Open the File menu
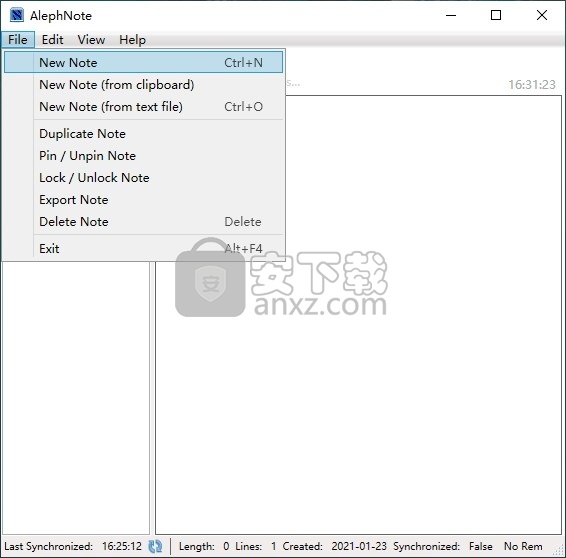 (x=18, y=39)
